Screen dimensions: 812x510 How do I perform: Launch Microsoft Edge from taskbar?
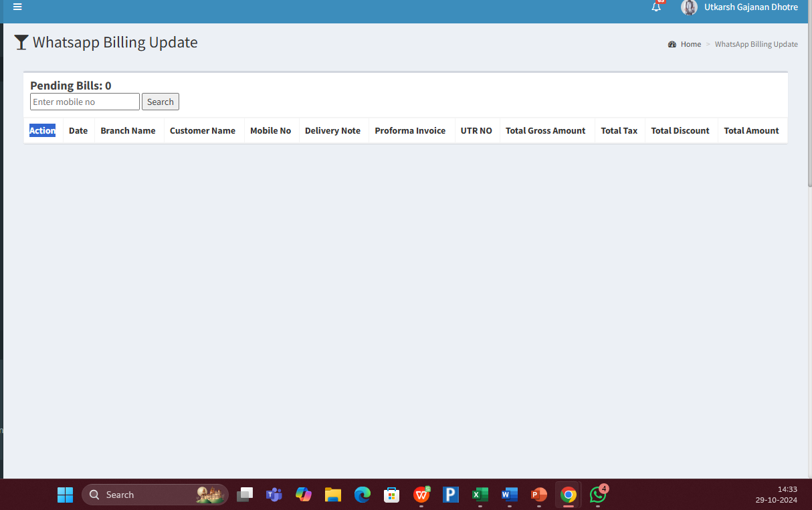pos(363,495)
